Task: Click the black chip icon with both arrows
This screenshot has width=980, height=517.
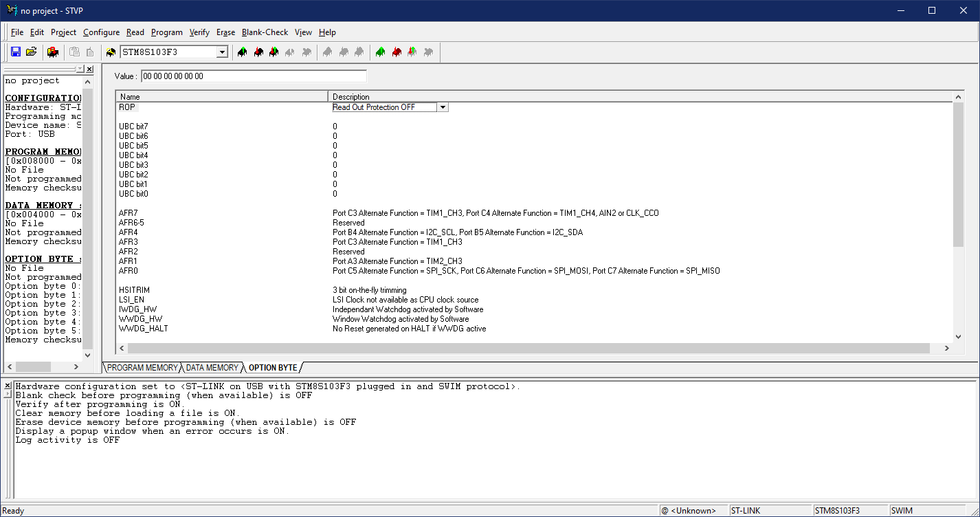Action: click(274, 52)
